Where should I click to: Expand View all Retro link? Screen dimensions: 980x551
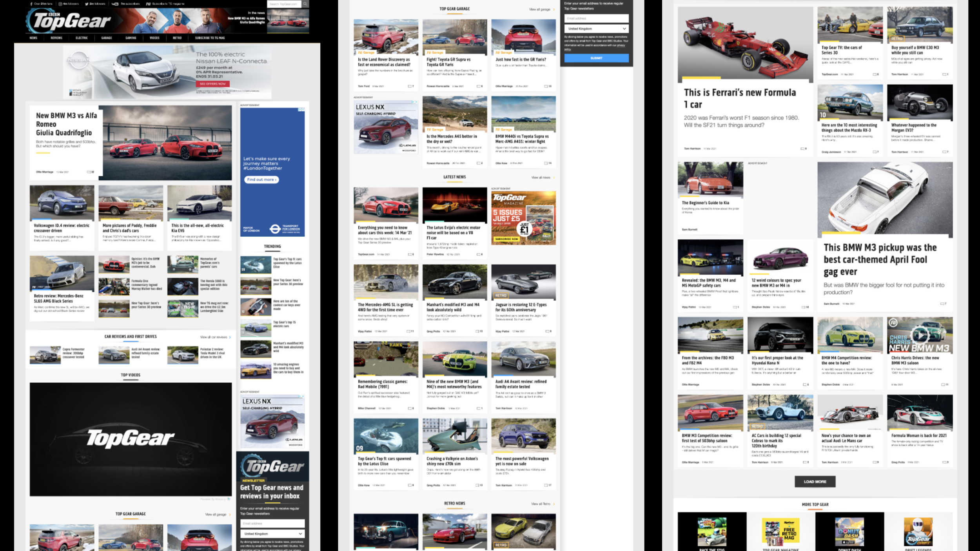coord(543,504)
